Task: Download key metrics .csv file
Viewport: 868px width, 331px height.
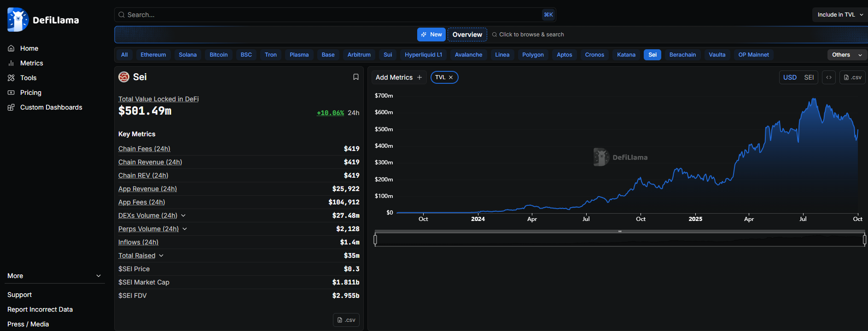Action: 346,320
